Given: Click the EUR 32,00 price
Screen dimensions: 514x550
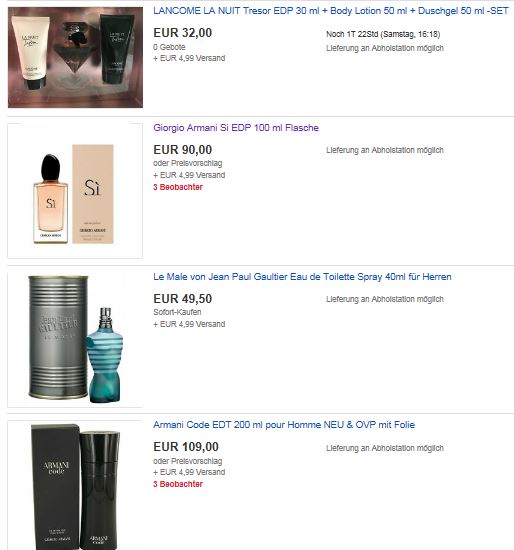Looking at the screenshot, I should [x=182, y=33].
